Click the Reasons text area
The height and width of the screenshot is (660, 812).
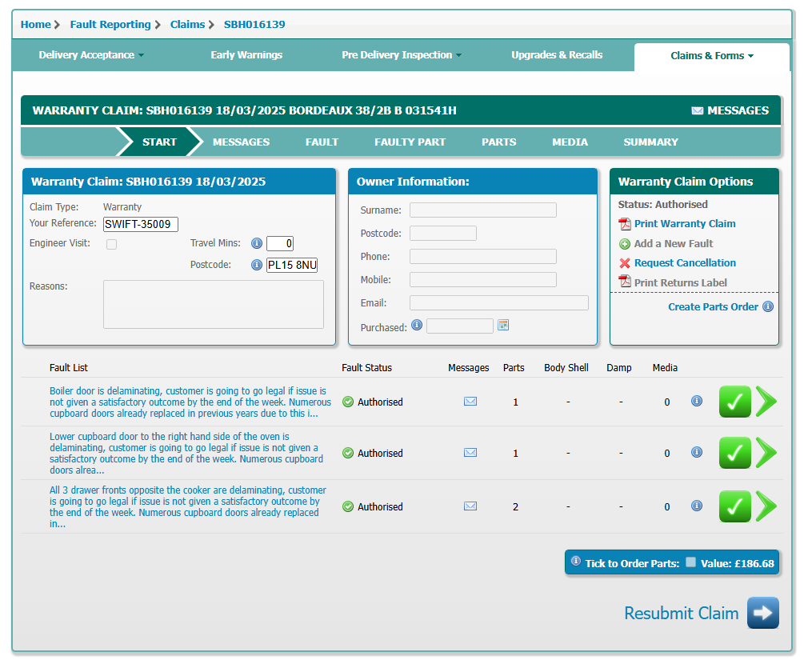pos(214,305)
